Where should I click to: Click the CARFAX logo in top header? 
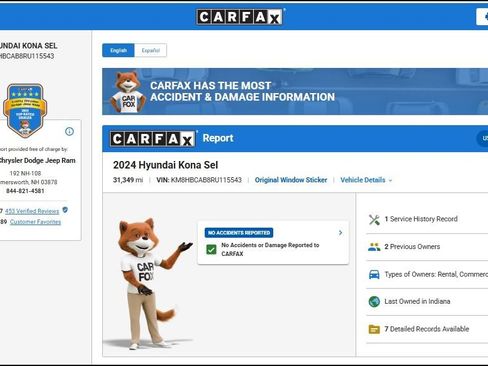coord(240,17)
